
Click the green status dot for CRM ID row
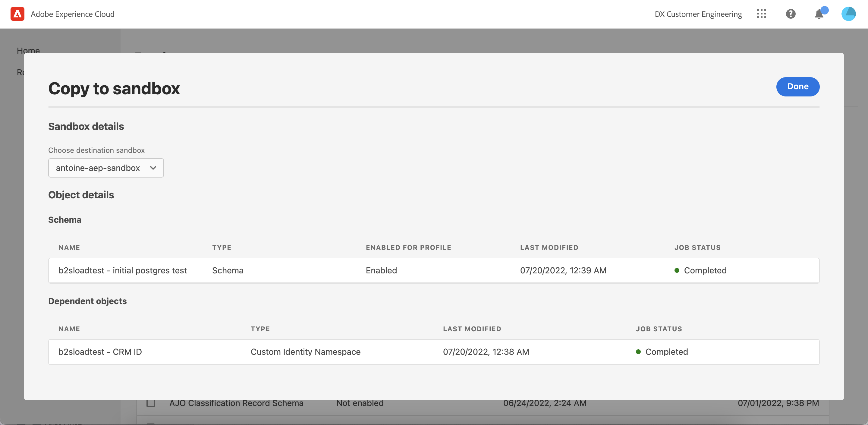[x=638, y=351]
